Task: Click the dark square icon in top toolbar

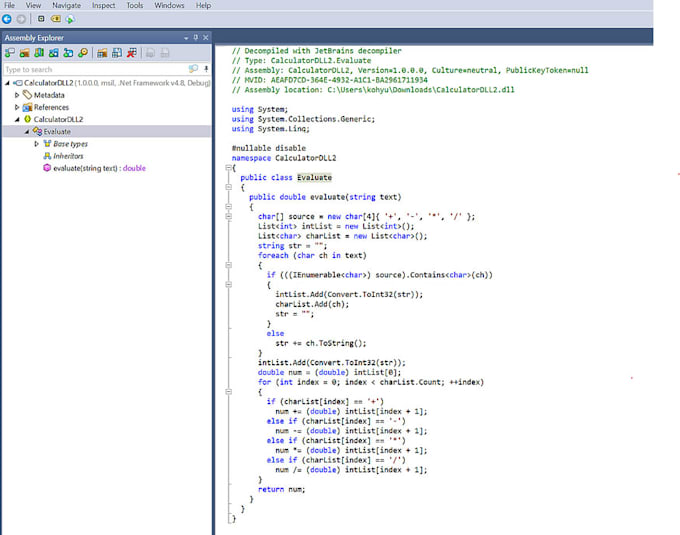Action: [41, 19]
